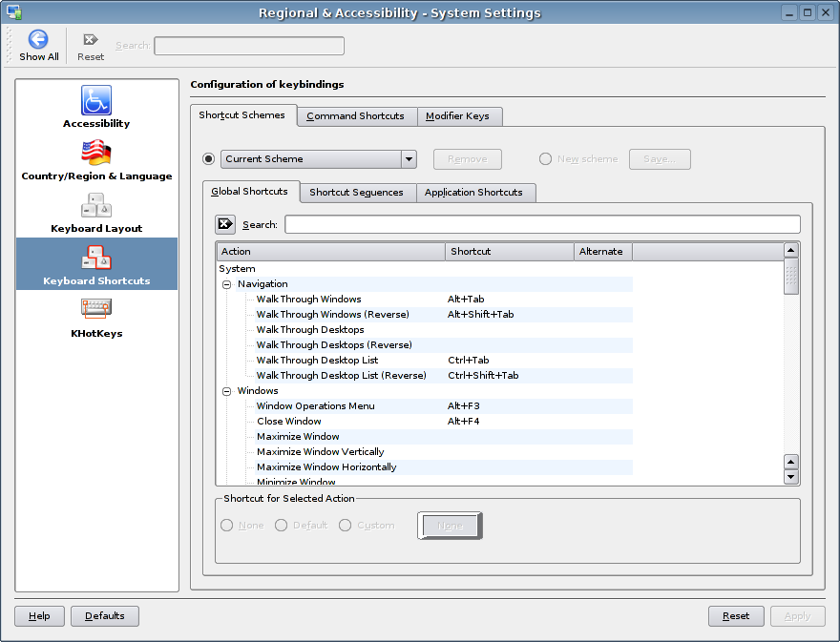840x642 pixels.
Task: Click the shortcut list scrollbar handle
Action: [x=791, y=277]
